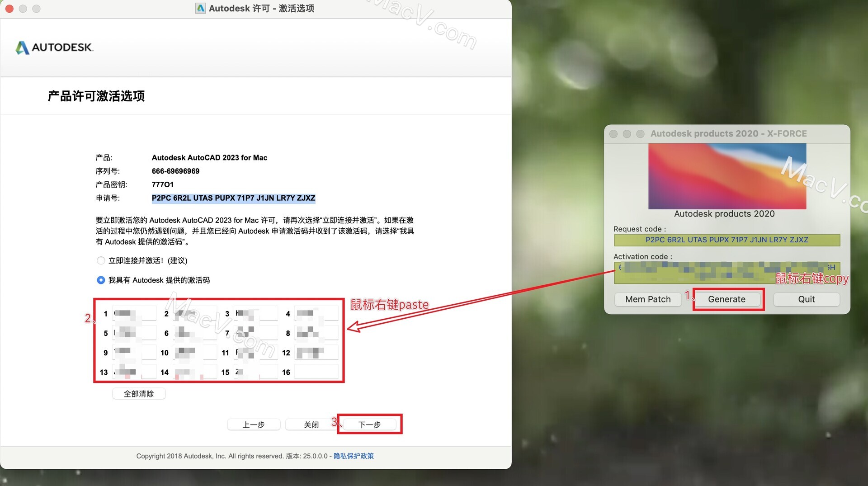Click activation code field 10

pos(195,353)
